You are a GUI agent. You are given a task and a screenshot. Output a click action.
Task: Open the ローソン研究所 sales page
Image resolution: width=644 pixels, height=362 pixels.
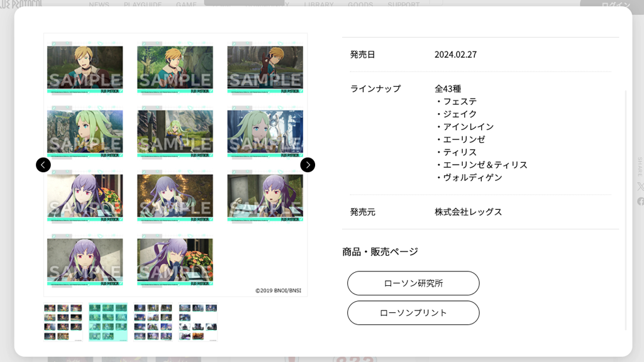pos(413,283)
